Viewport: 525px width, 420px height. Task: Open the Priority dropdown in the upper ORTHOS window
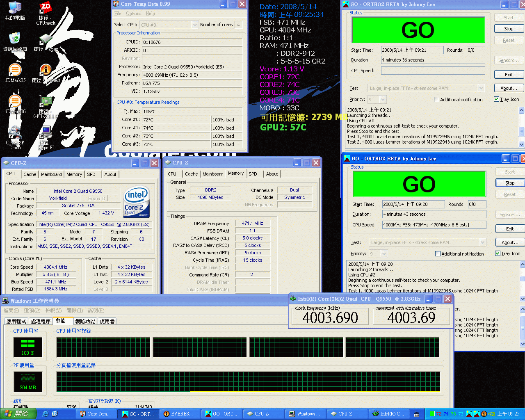coord(383,99)
